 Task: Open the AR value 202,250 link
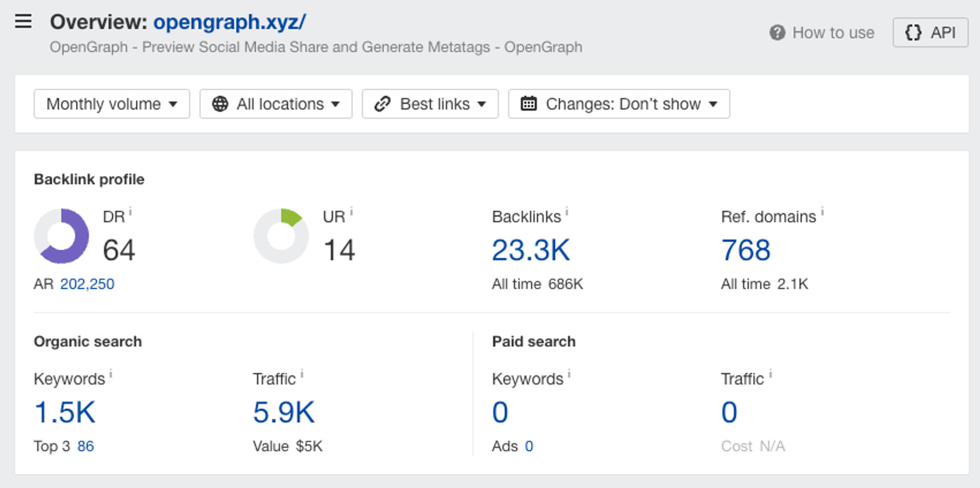click(87, 284)
